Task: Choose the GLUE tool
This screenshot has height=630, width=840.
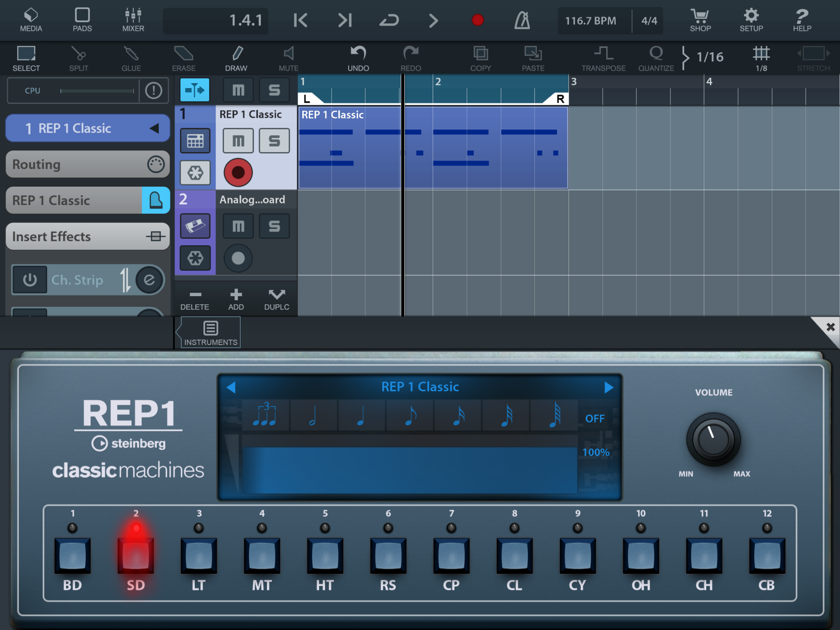Action: [131, 58]
